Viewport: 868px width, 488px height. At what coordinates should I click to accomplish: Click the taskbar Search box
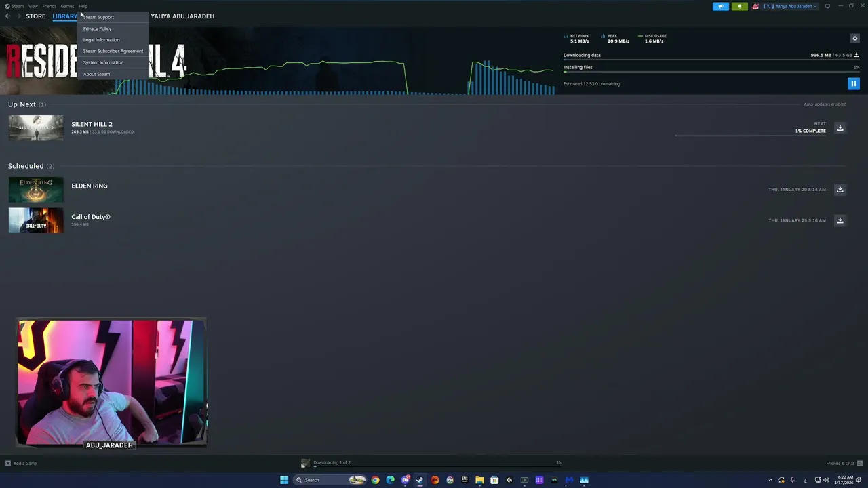pos(330,480)
